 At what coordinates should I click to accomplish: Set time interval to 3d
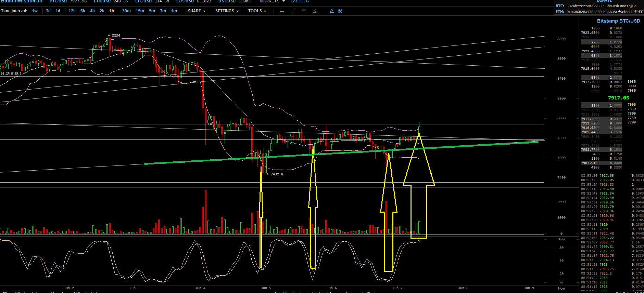[48, 11]
